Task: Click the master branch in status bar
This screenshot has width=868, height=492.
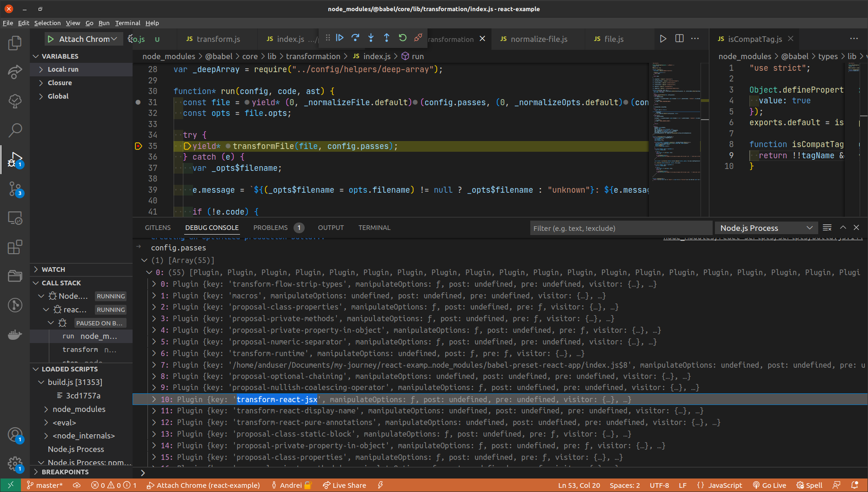Action: [x=45, y=485]
